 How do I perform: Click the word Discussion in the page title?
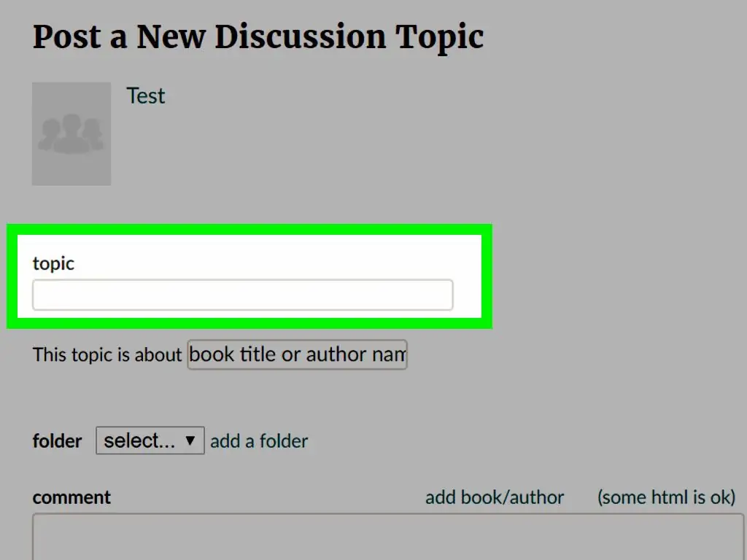pos(301,37)
